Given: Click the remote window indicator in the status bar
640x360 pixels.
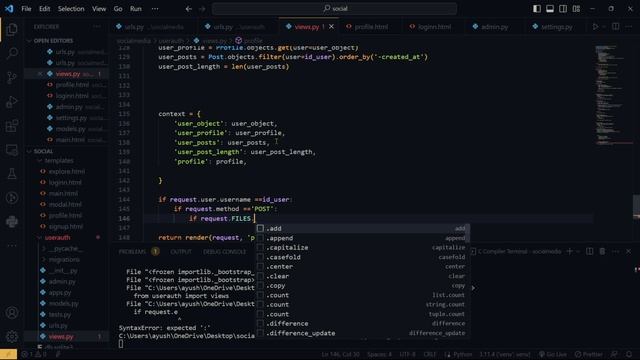Looking at the screenshot, I should (9, 354).
